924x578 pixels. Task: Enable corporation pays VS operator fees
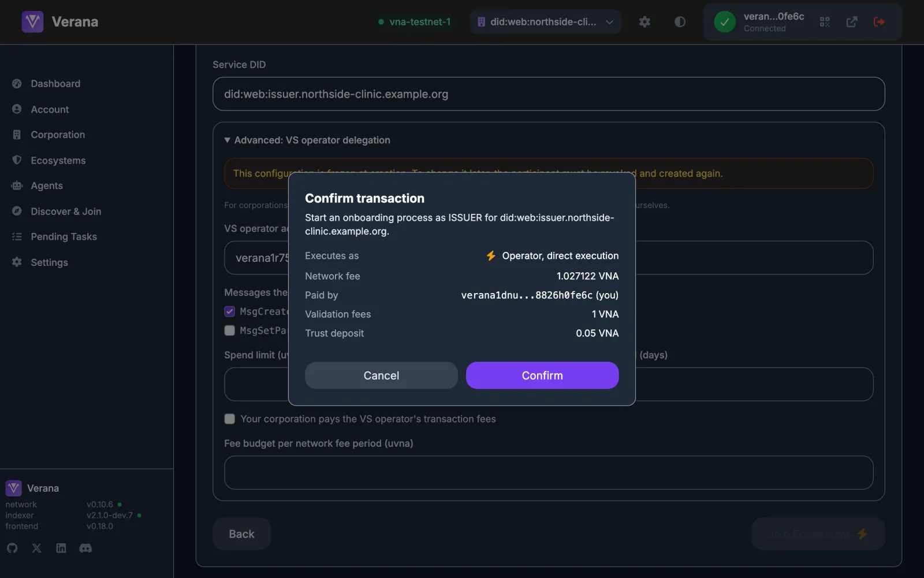pyautogui.click(x=229, y=419)
